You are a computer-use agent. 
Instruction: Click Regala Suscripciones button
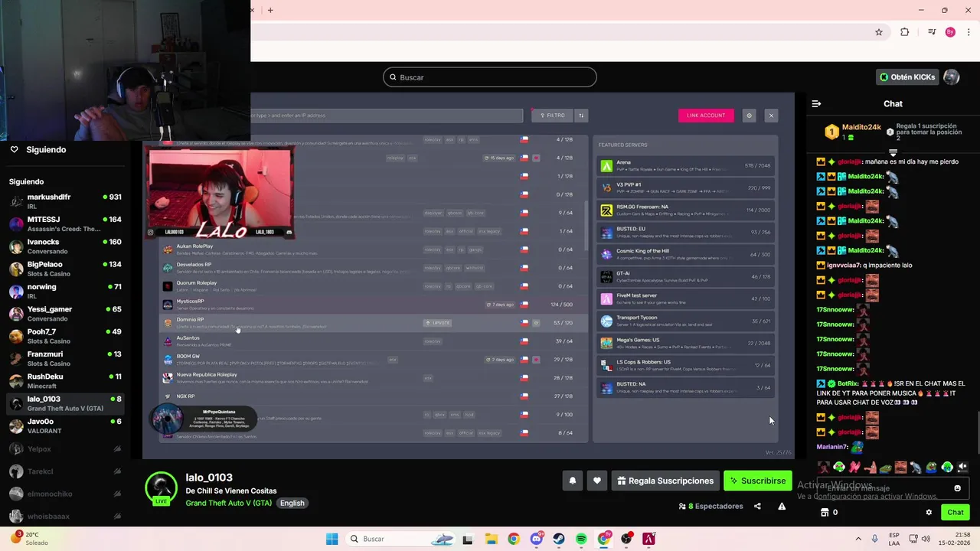coord(665,481)
